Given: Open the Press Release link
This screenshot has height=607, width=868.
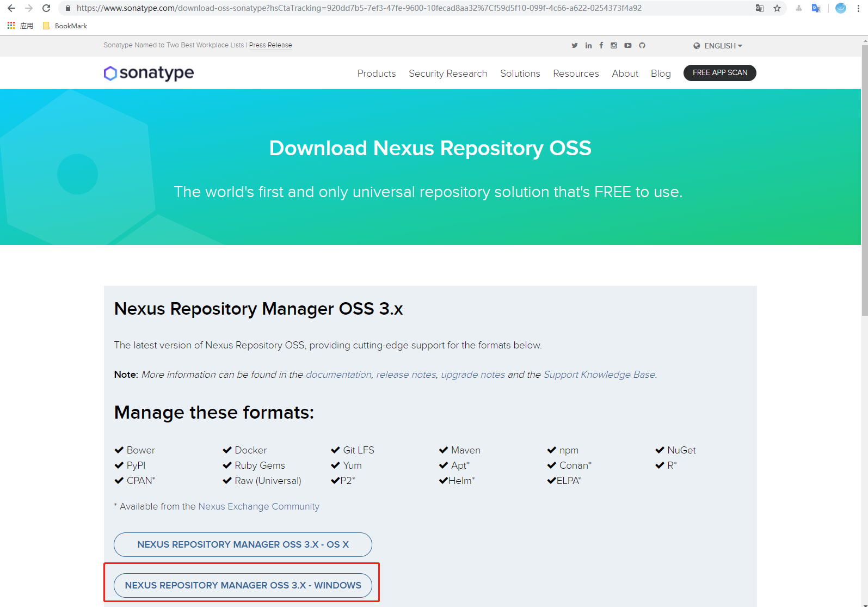Looking at the screenshot, I should coord(270,45).
